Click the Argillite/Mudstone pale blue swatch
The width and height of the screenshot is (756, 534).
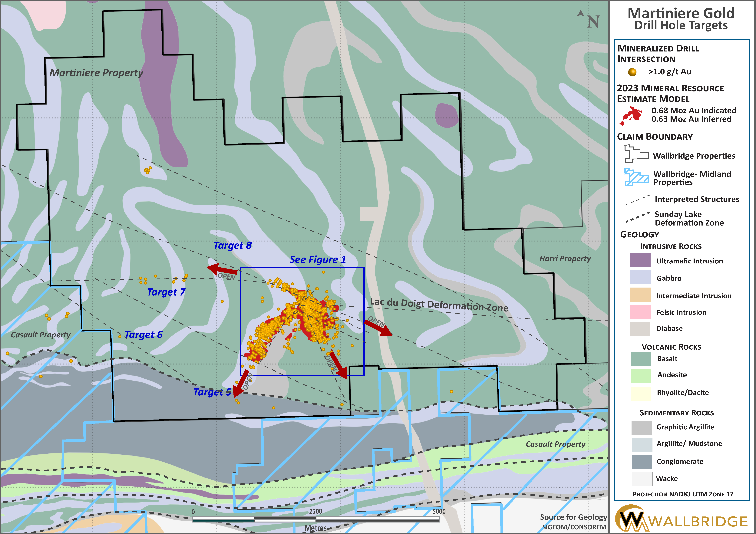pyautogui.click(x=642, y=445)
